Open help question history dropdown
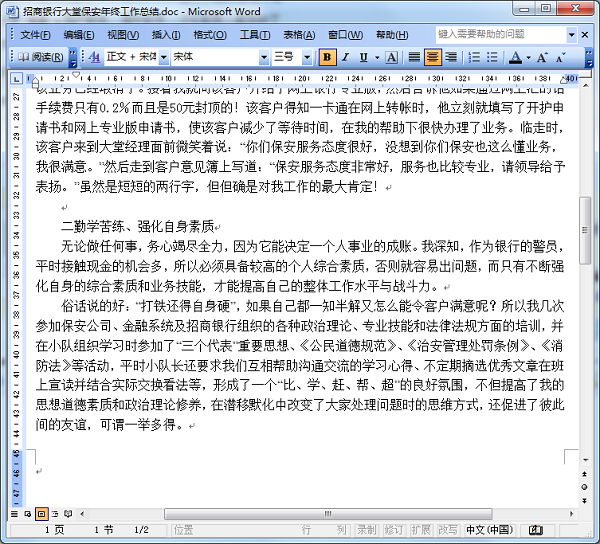The image size is (600, 544). (571, 35)
